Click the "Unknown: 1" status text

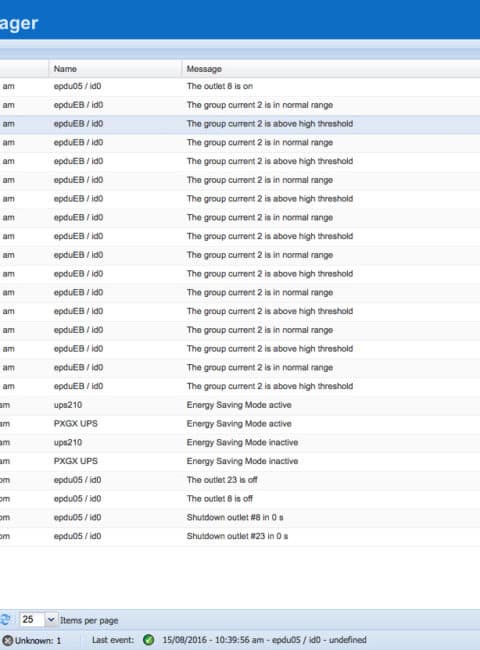click(x=38, y=640)
